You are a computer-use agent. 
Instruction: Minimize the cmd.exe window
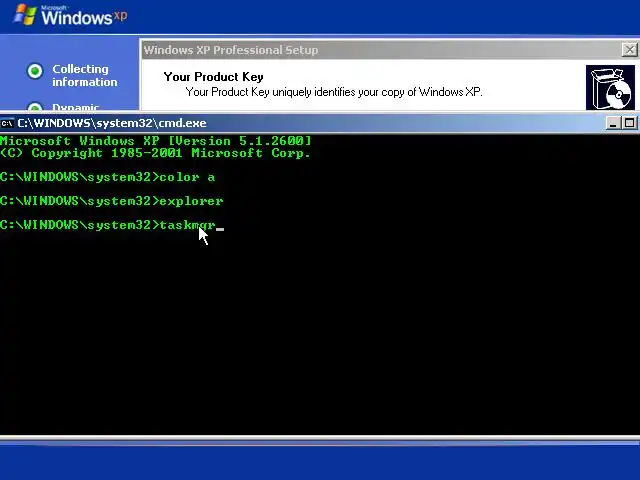(x=613, y=123)
